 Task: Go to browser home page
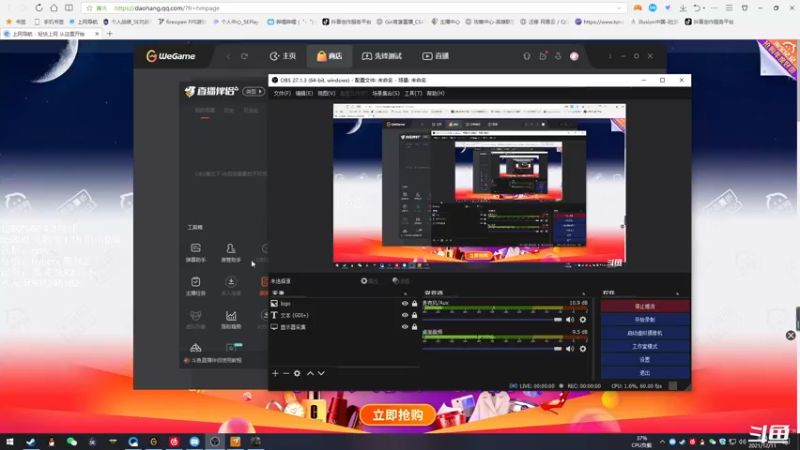(54, 8)
